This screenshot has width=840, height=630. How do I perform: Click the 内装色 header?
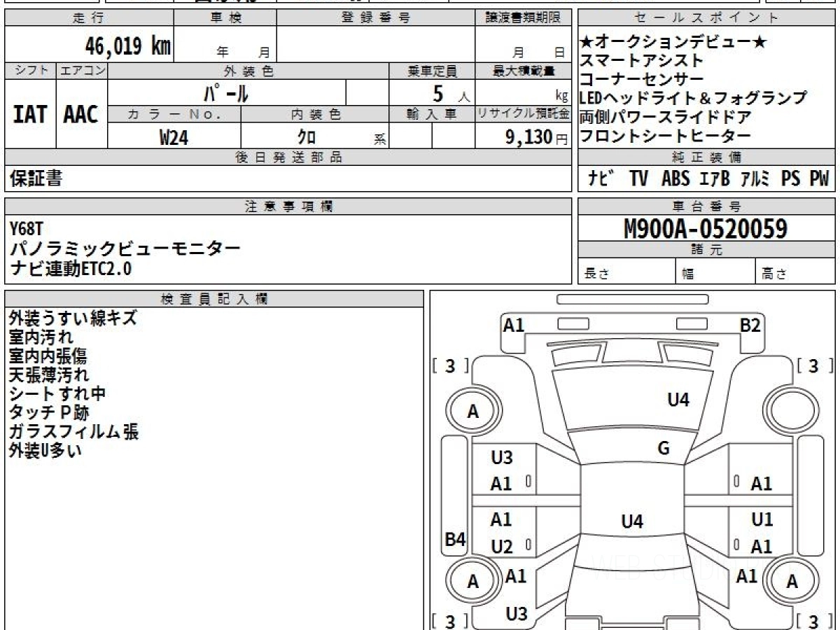pos(315,114)
